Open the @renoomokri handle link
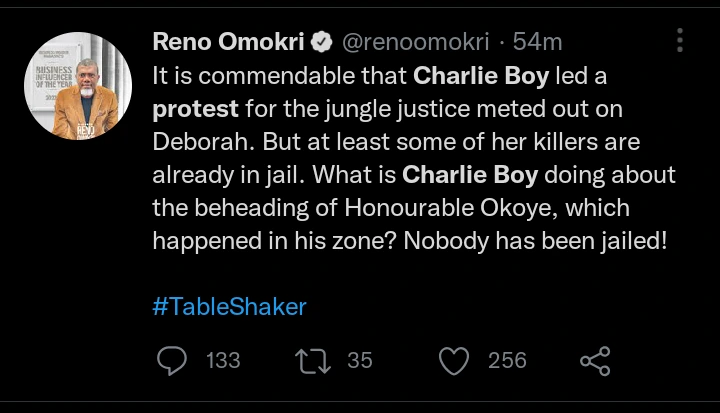Image resolution: width=720 pixels, height=413 pixels. (x=416, y=42)
